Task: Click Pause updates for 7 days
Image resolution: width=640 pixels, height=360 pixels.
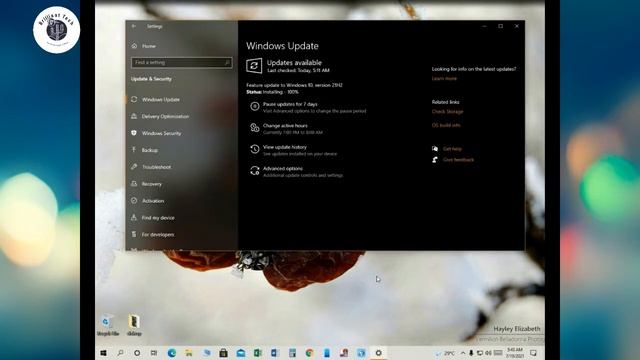Action: 290,104
